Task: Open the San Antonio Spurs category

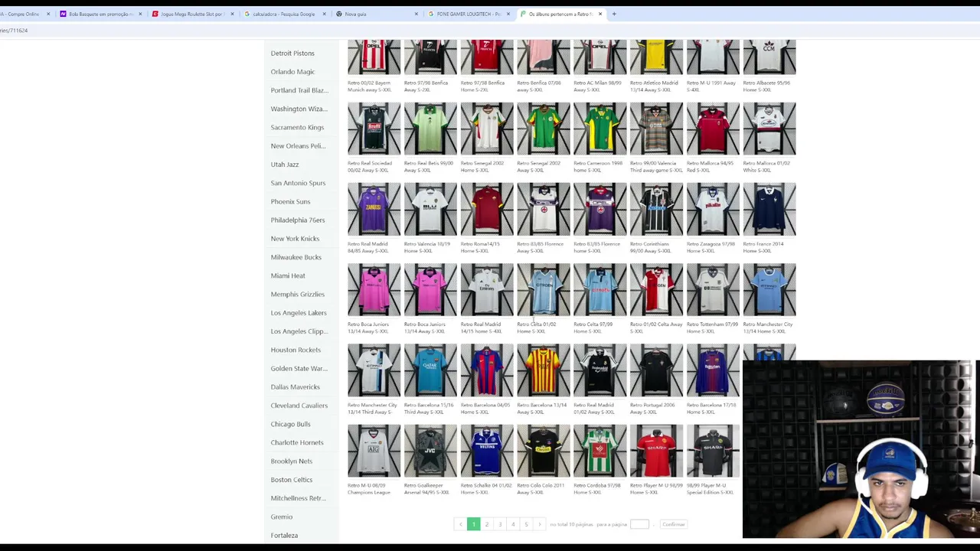Action: coord(298,183)
